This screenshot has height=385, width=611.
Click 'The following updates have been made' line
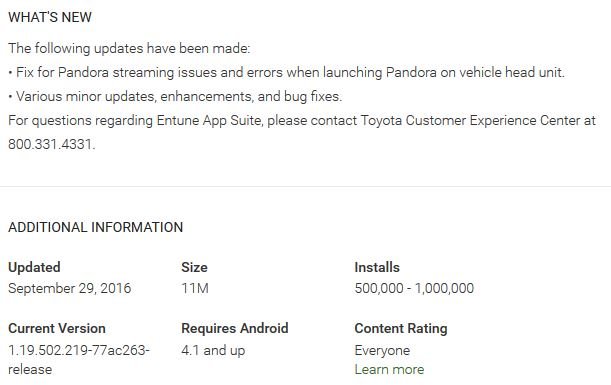pos(129,48)
